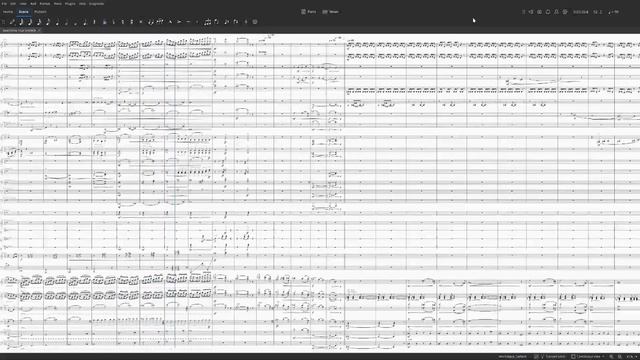Switch to voice 1
Screen dimensions: 640x360
coord(226,22)
